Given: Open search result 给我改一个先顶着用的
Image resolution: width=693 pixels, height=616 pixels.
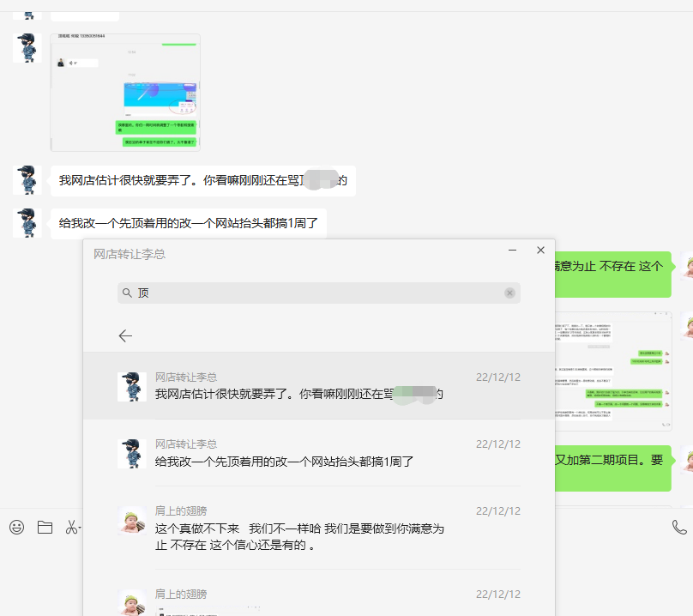Looking at the screenshot, I should tap(319, 453).
